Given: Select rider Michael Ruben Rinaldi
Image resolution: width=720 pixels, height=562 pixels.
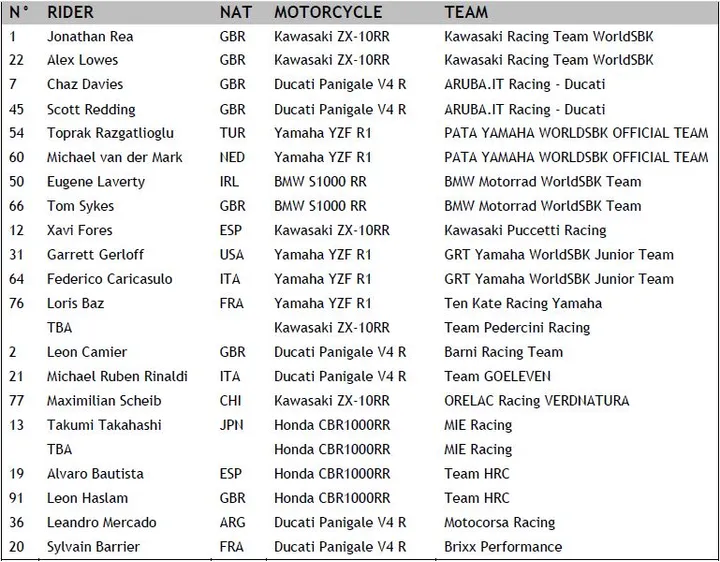Looking at the screenshot, I should (x=117, y=377).
